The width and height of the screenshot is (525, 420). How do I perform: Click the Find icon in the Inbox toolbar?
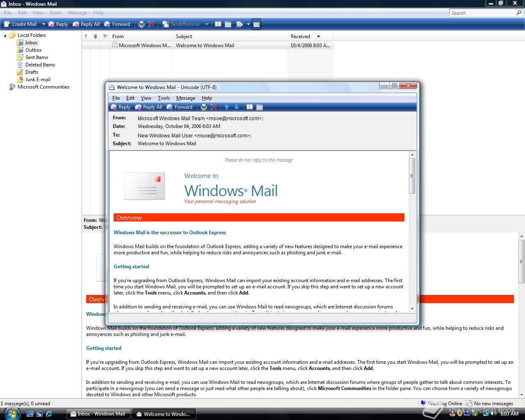point(240,24)
